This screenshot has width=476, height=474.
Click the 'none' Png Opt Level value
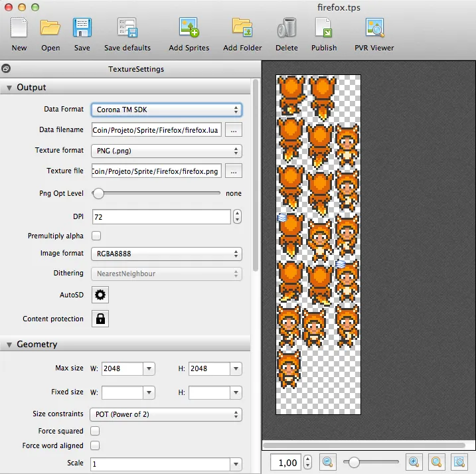coord(234,193)
